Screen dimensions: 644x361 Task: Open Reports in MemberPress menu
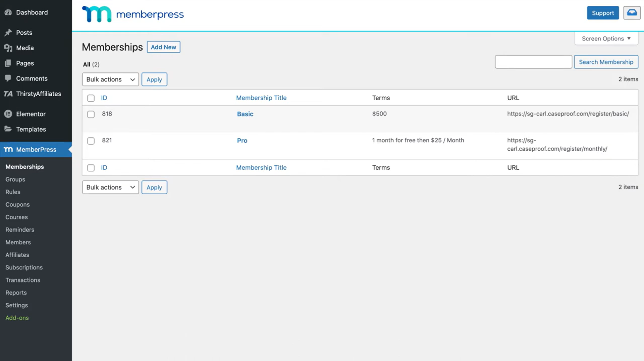(16, 293)
